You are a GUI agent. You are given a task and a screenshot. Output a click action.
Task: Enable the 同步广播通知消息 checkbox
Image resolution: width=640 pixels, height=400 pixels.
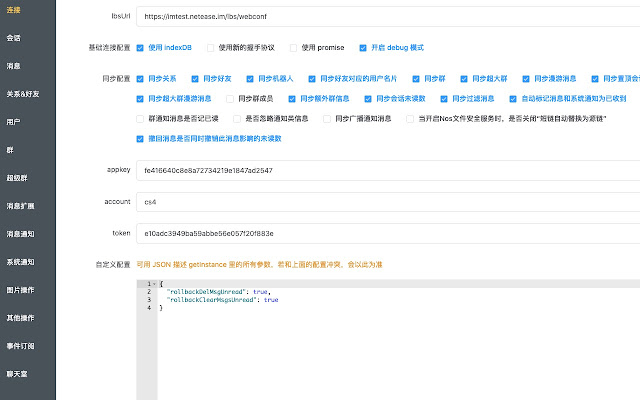[327, 119]
